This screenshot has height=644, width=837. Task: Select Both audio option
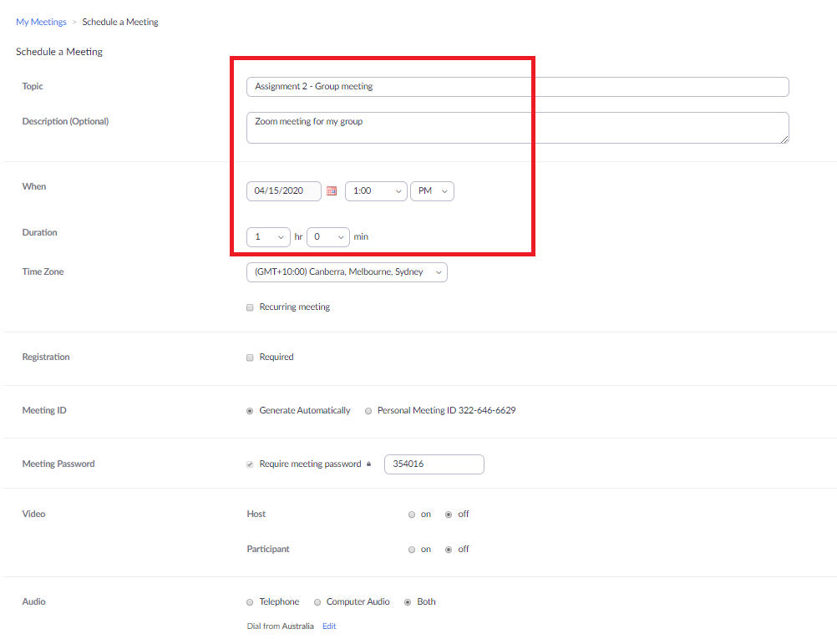408,602
